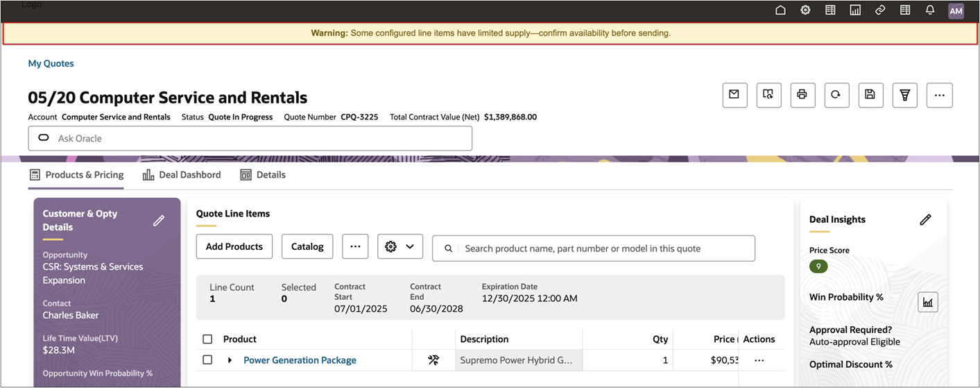Click the print quote icon
The image size is (980, 388).
click(802, 95)
